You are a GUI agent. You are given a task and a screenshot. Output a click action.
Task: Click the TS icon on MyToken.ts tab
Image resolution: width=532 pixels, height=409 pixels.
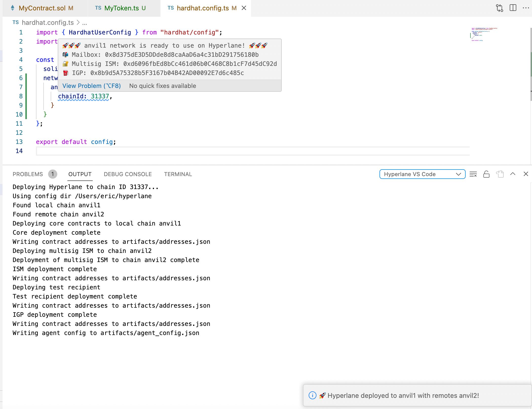pos(98,8)
